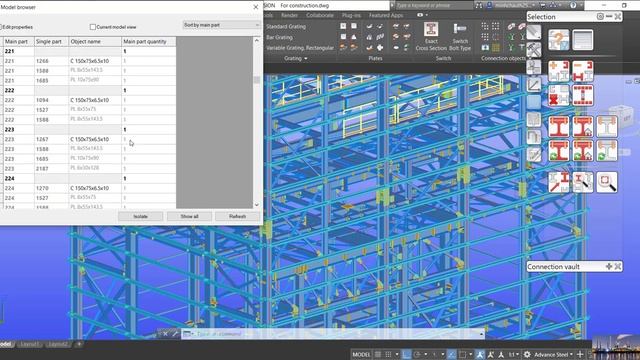Expand the Grating panel dropdown arrow
Image resolution: width=640 pixels, height=360 pixels.
[x=306, y=58]
